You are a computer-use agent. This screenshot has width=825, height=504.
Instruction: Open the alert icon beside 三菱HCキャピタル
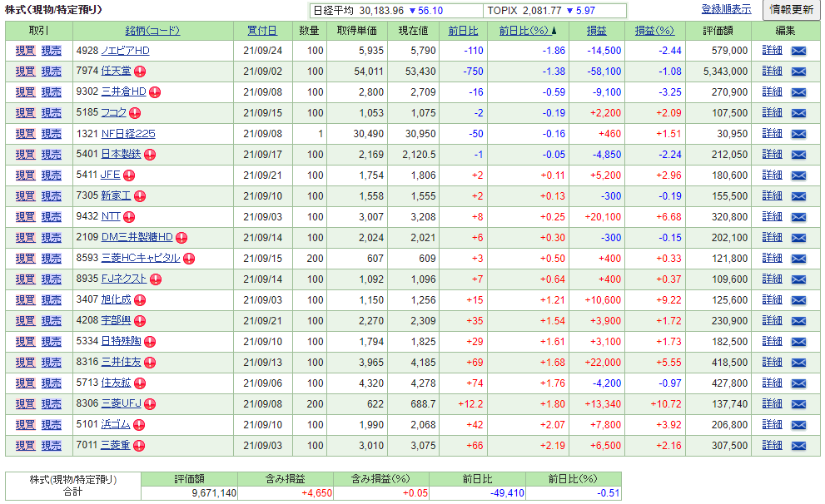pos(188,259)
